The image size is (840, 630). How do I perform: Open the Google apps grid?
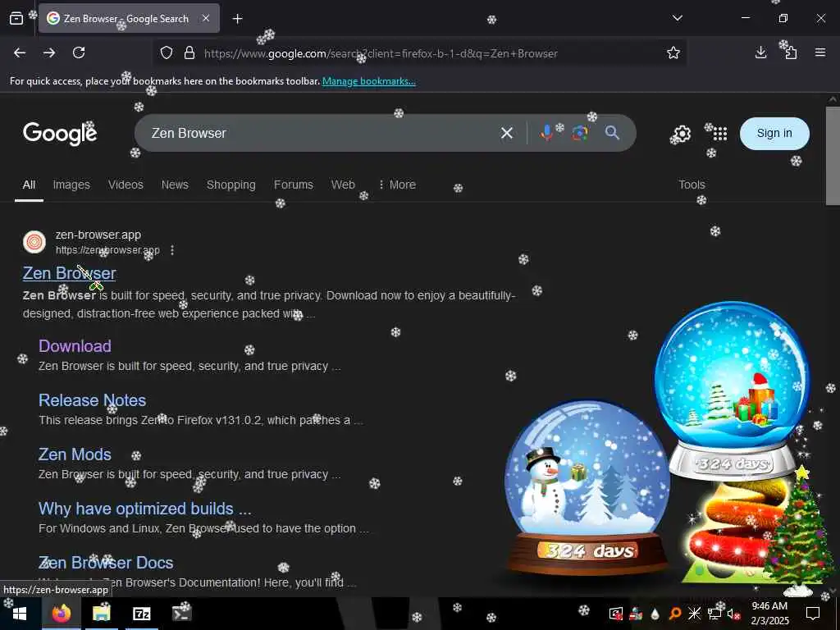pos(720,134)
